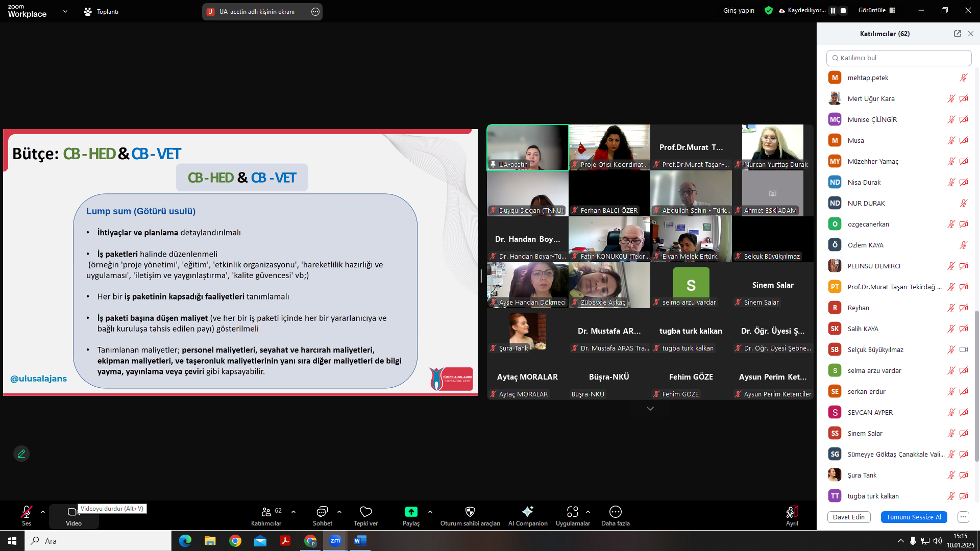Screen dimensions: 980x551
Task: Click the Paylaş share screen icon
Action: (x=411, y=512)
